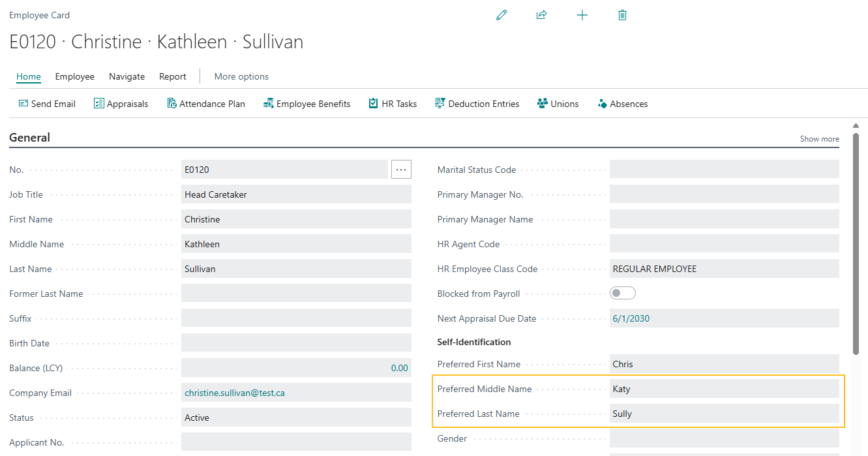Click the edit pencil icon
This screenshot has height=456, width=868.
[x=501, y=14]
